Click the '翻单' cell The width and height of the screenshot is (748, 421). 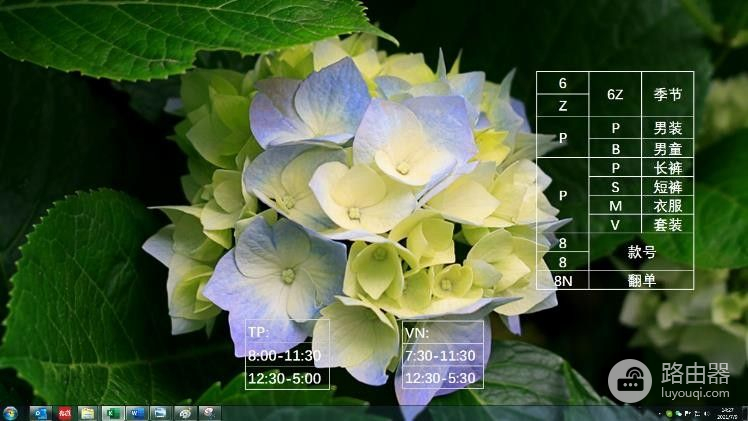tap(641, 280)
